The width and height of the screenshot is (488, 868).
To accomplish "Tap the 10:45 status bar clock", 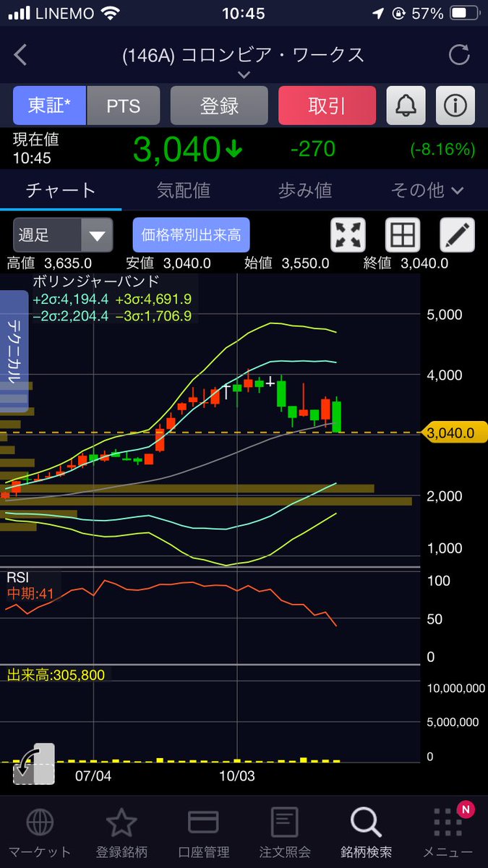I will tap(244, 13).
